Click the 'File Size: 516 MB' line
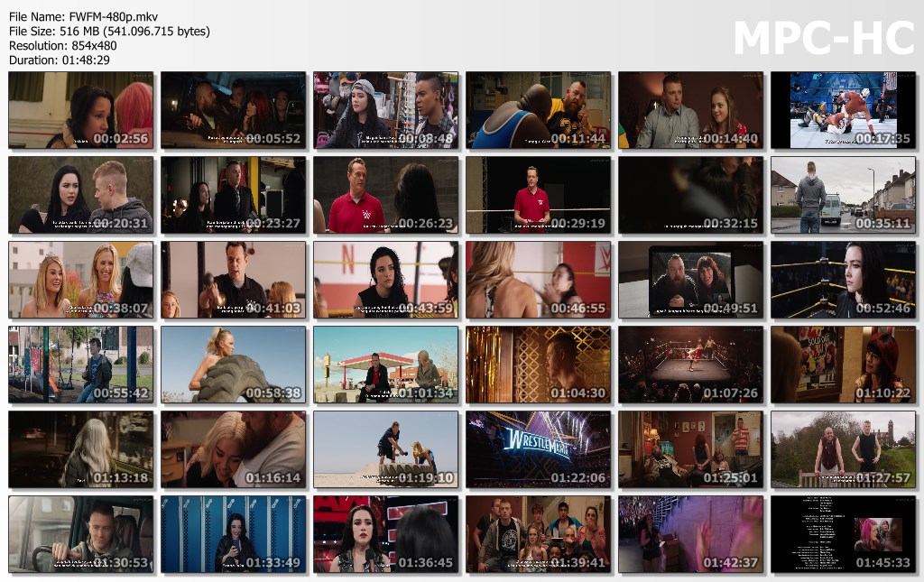 point(109,32)
